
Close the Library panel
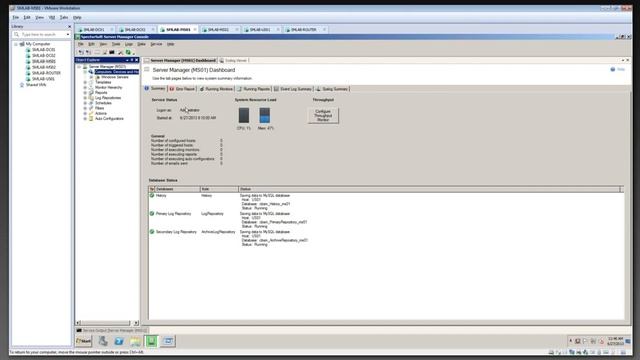pos(69,27)
